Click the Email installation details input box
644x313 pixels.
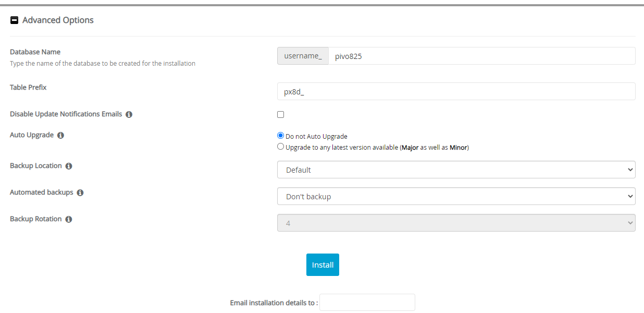click(x=367, y=303)
